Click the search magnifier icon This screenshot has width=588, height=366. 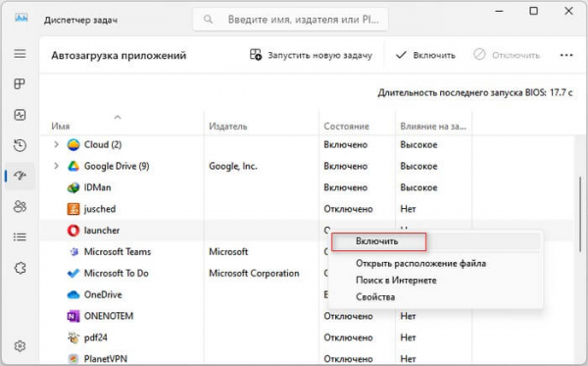[x=208, y=20]
